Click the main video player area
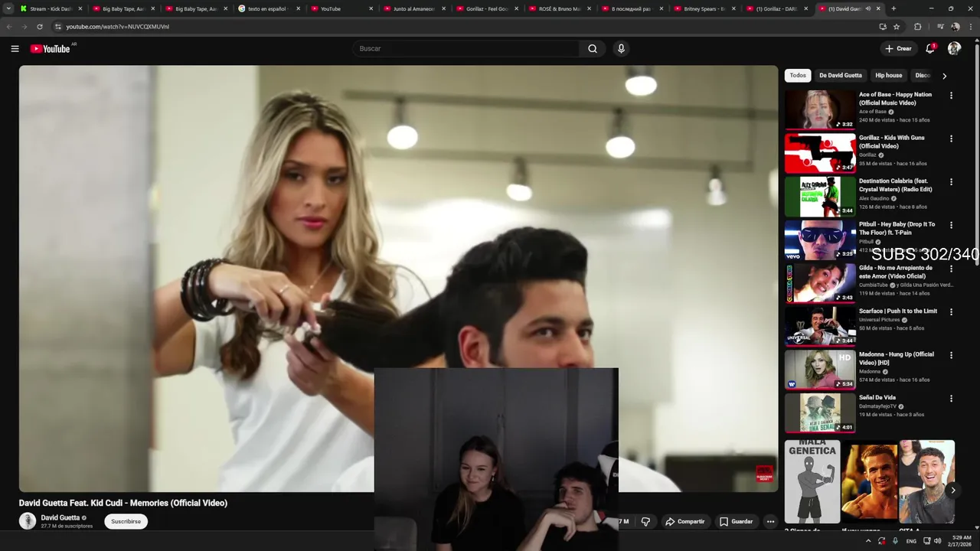The width and height of the screenshot is (980, 551). coord(398,278)
